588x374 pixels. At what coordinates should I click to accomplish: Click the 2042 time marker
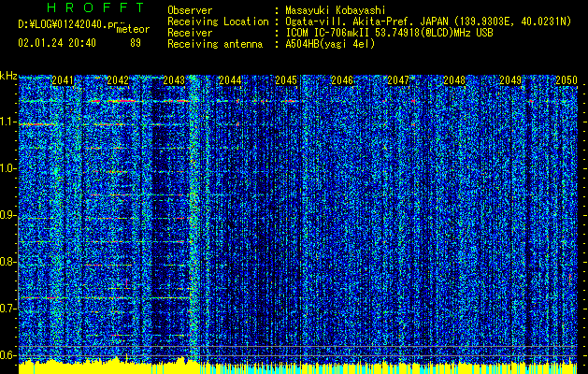(118, 80)
